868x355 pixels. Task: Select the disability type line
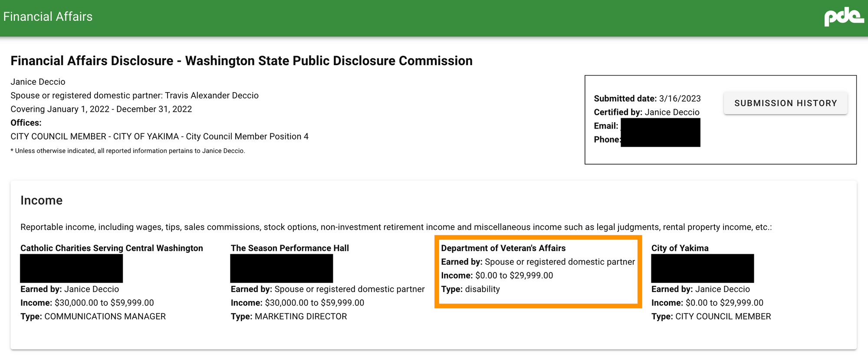[470, 289]
